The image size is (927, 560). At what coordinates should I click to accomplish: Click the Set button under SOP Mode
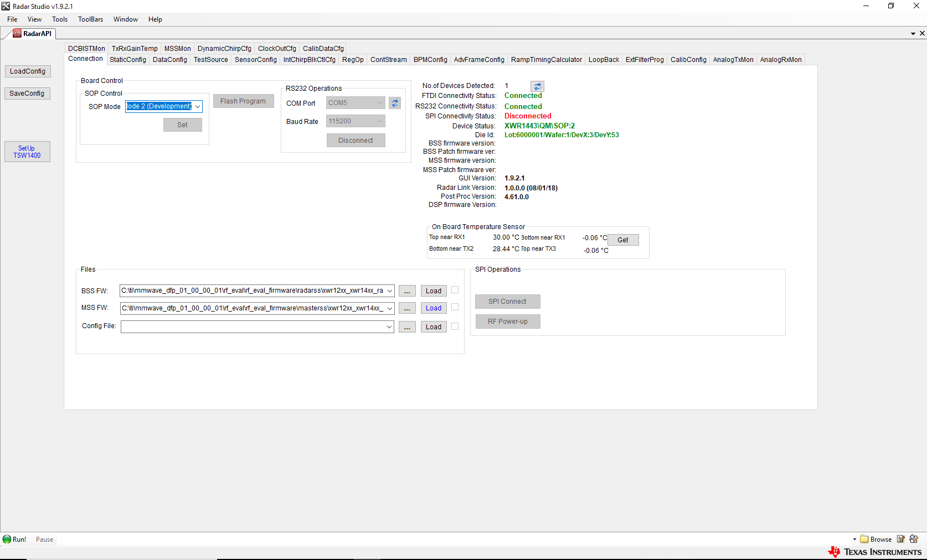(182, 125)
